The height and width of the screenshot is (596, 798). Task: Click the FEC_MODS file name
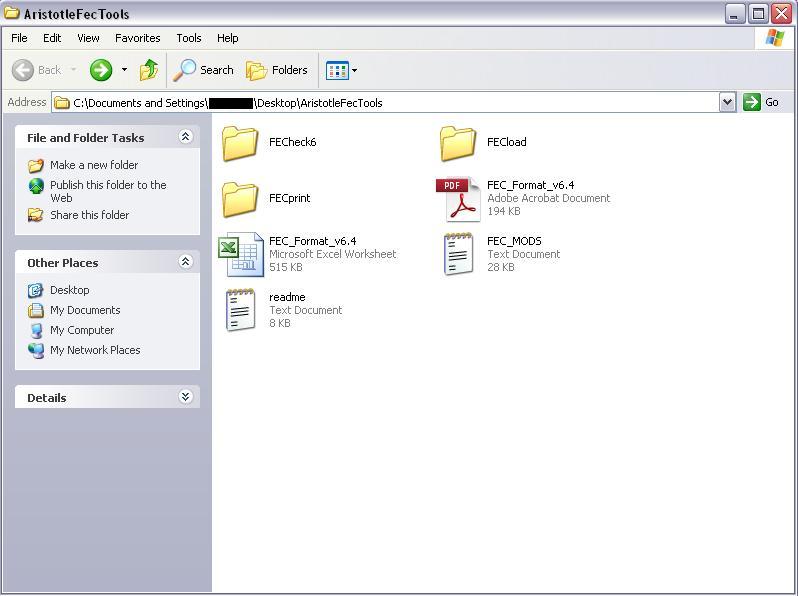[514, 241]
